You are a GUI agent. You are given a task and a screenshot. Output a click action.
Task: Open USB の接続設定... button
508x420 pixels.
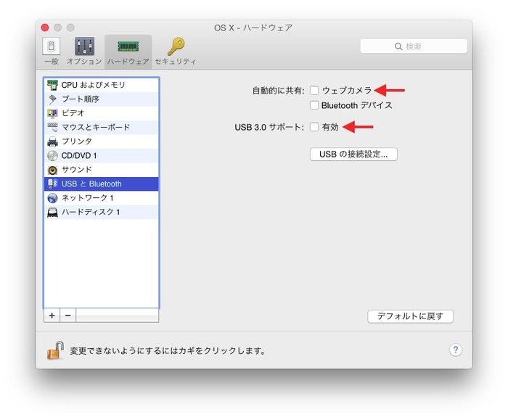point(353,154)
